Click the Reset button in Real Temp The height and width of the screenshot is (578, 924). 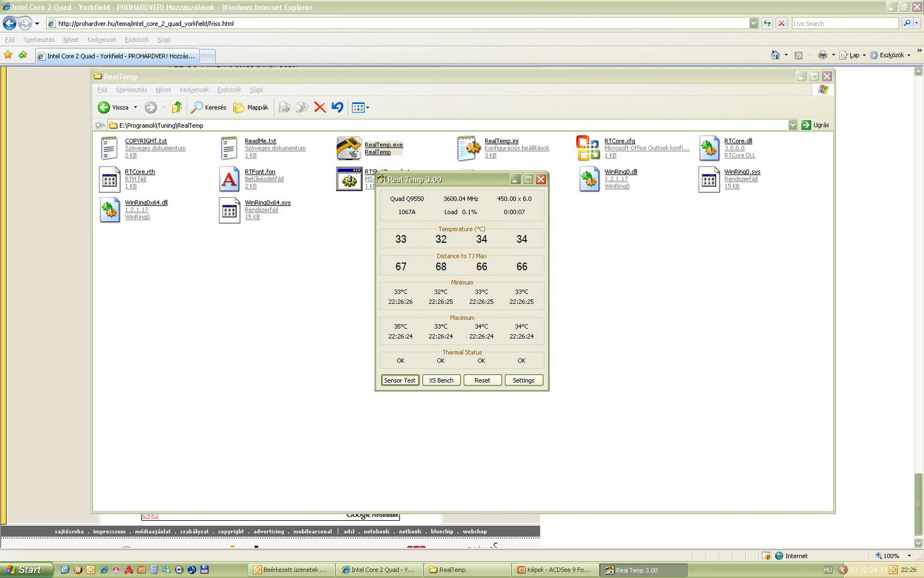point(482,380)
